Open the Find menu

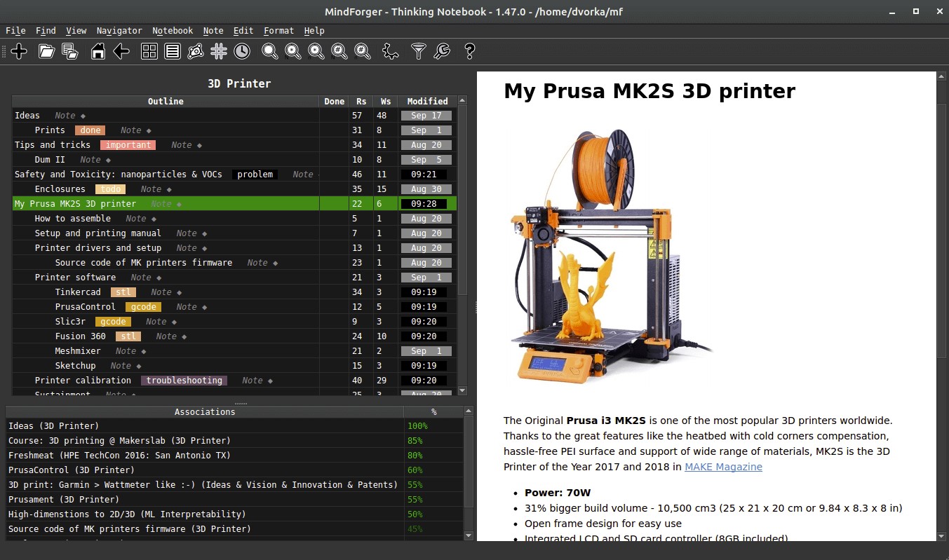pyautogui.click(x=46, y=31)
